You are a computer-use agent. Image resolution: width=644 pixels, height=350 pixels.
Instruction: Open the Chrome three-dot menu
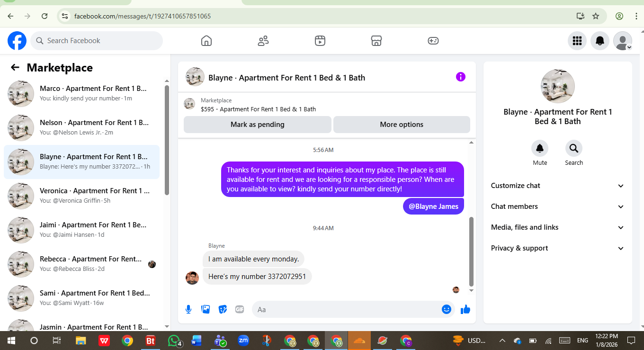point(636,16)
